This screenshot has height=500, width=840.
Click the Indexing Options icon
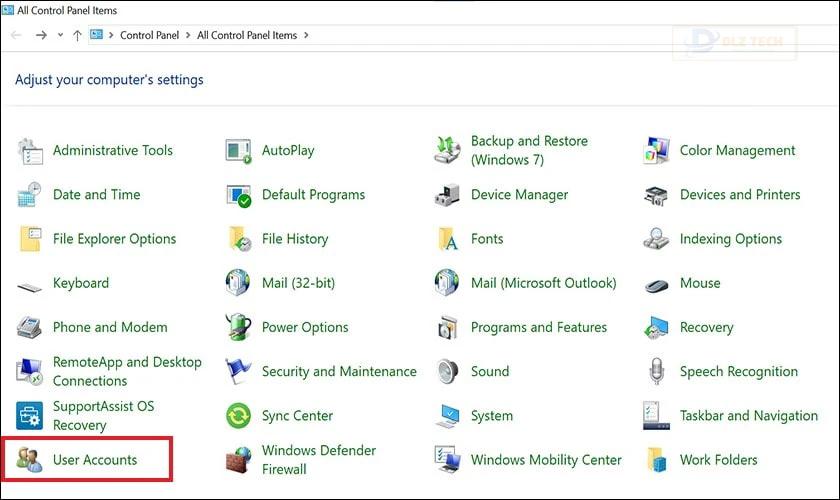tap(656, 239)
